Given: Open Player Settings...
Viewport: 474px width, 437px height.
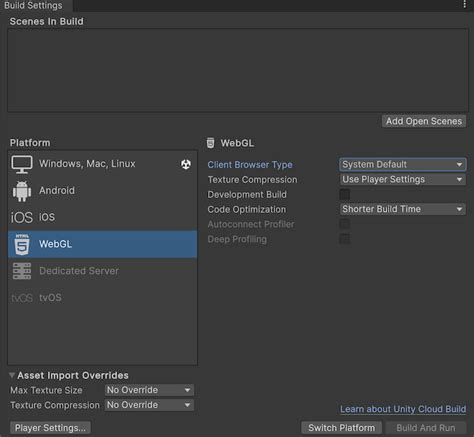Looking at the screenshot, I should pyautogui.click(x=50, y=428).
